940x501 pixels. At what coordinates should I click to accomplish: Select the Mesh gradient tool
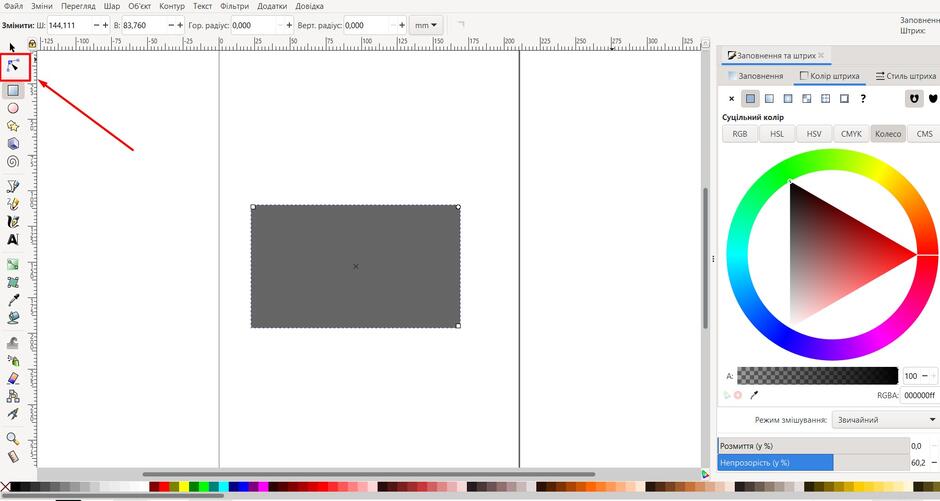pos(13,282)
